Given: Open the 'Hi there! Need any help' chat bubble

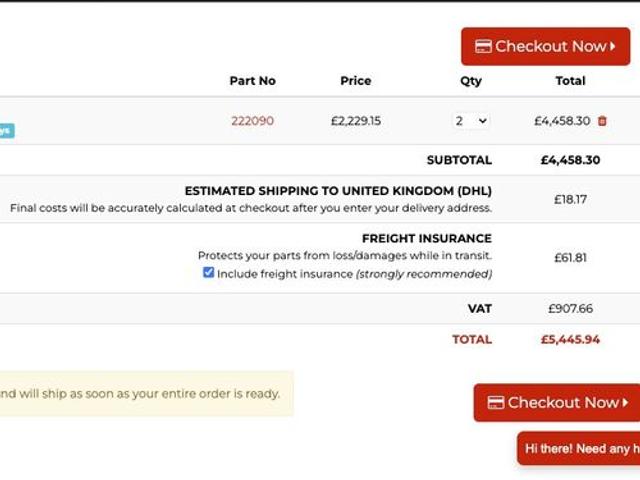Looking at the screenshot, I should (x=578, y=448).
